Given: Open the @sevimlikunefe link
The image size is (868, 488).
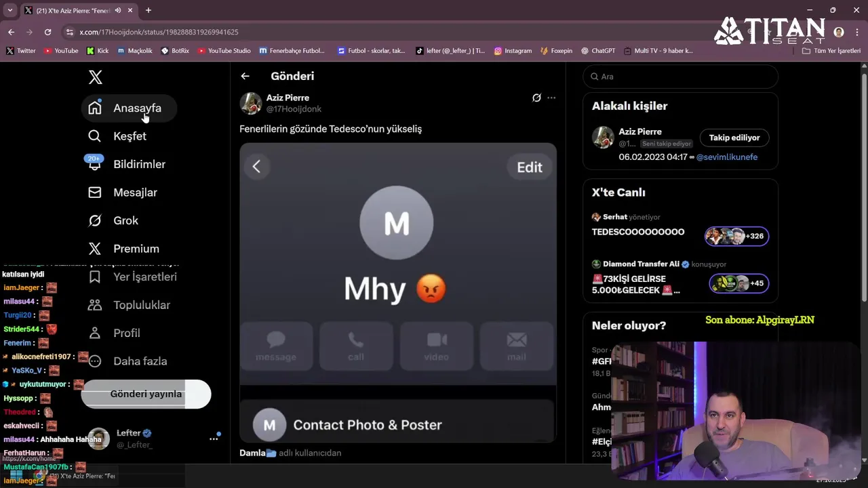Looking at the screenshot, I should 727,157.
